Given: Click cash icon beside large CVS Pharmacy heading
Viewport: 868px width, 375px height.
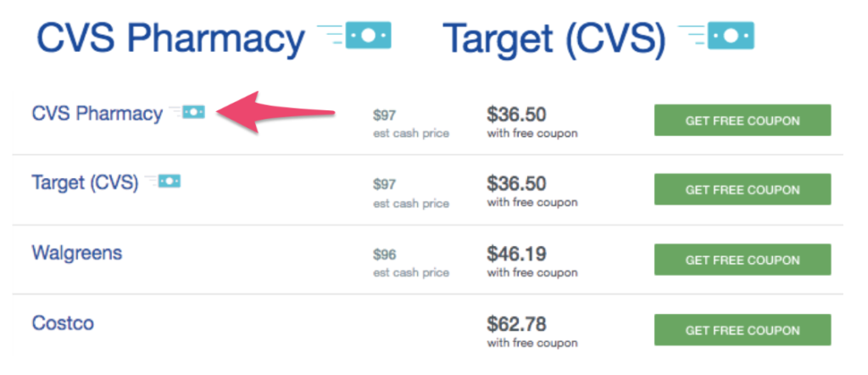Looking at the screenshot, I should coord(353,36).
